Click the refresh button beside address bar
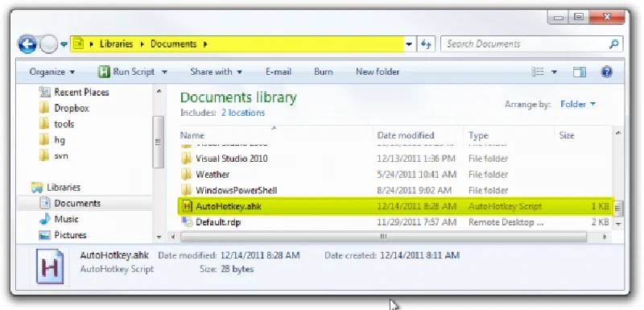 [x=426, y=44]
